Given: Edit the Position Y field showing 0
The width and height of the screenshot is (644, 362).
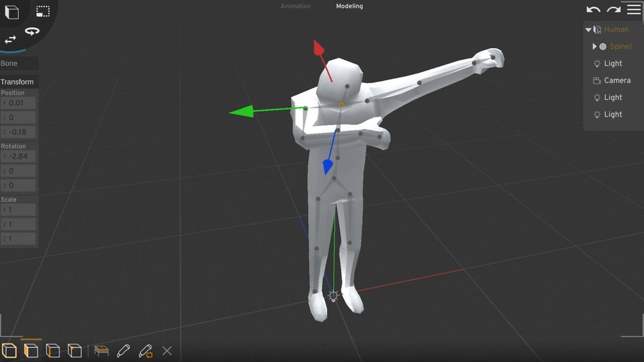Looking at the screenshot, I should tap(18, 118).
